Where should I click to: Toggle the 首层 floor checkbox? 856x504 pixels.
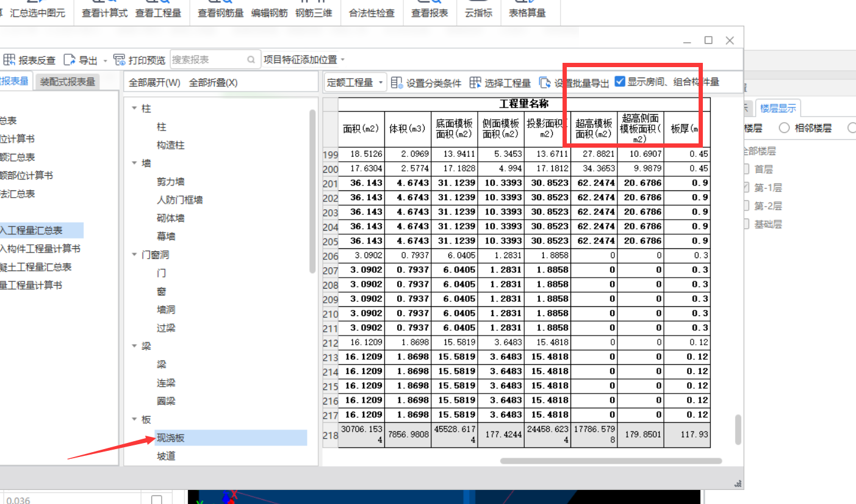point(746,170)
